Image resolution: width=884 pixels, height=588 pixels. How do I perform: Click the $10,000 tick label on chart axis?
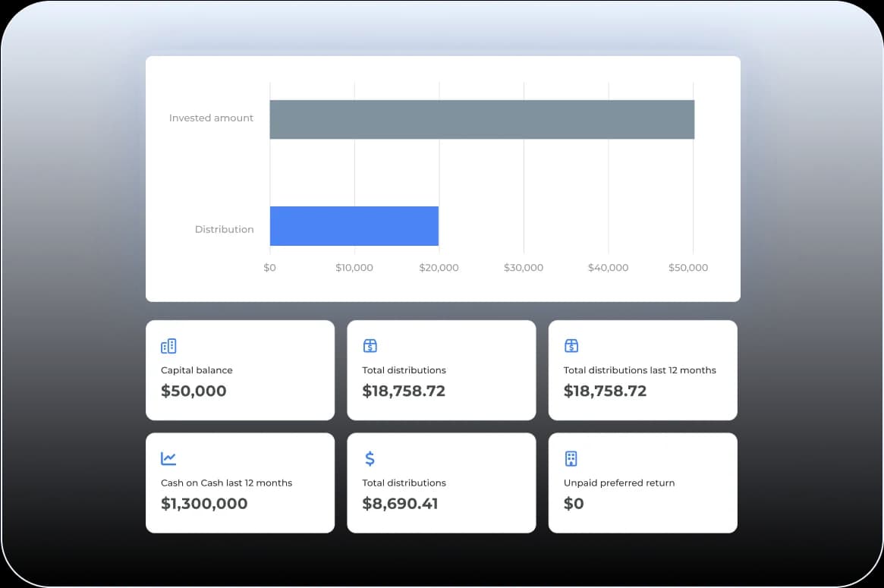coord(354,268)
